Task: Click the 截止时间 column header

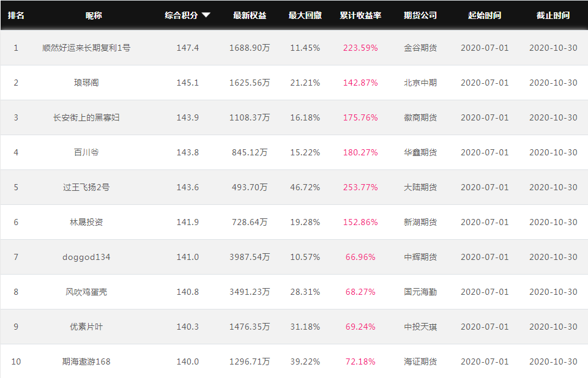Action: pos(553,15)
